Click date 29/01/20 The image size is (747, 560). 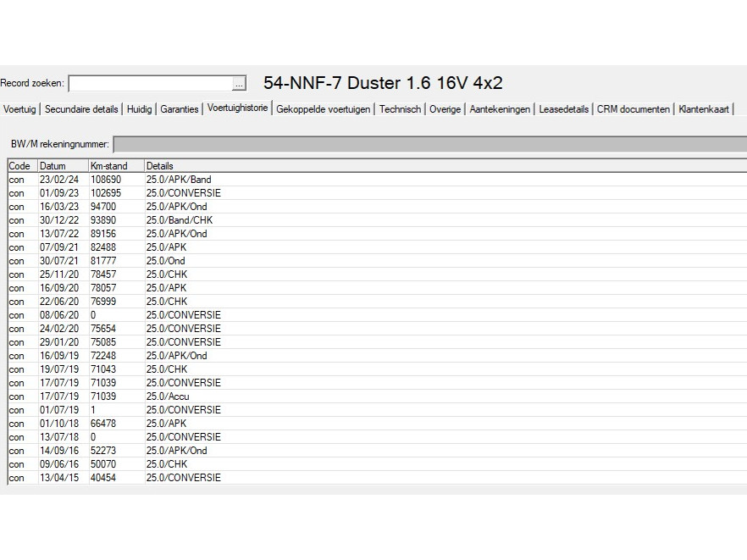click(59, 342)
